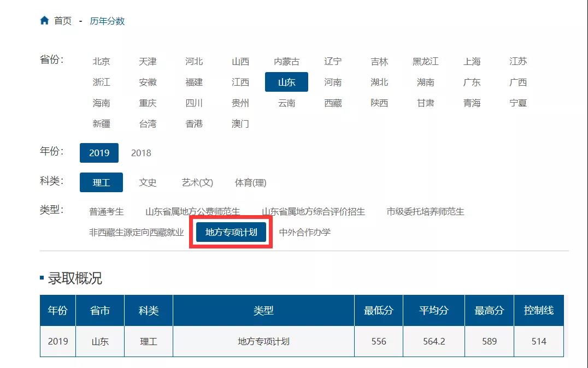Click the 最低分 column header
The width and height of the screenshot is (588, 368).
click(x=379, y=311)
